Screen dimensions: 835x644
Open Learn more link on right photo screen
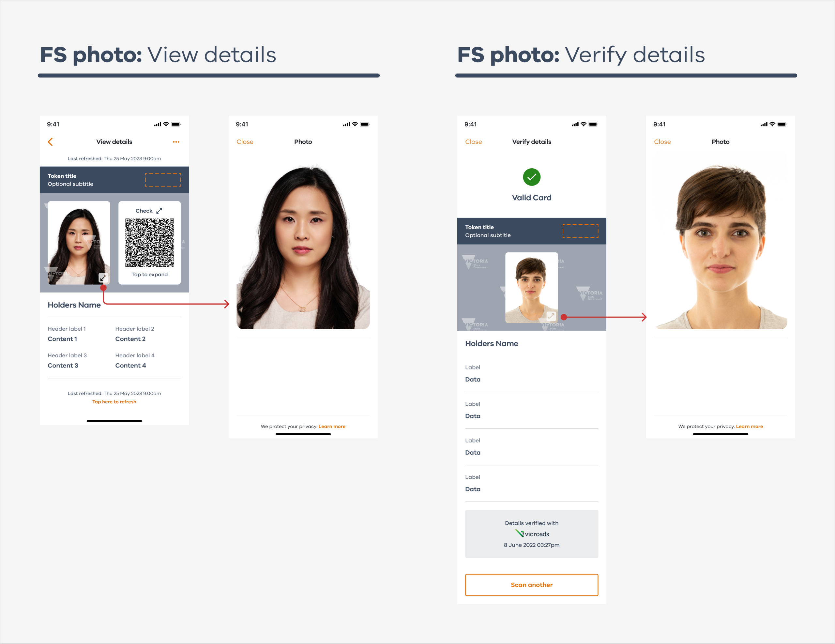[749, 426]
